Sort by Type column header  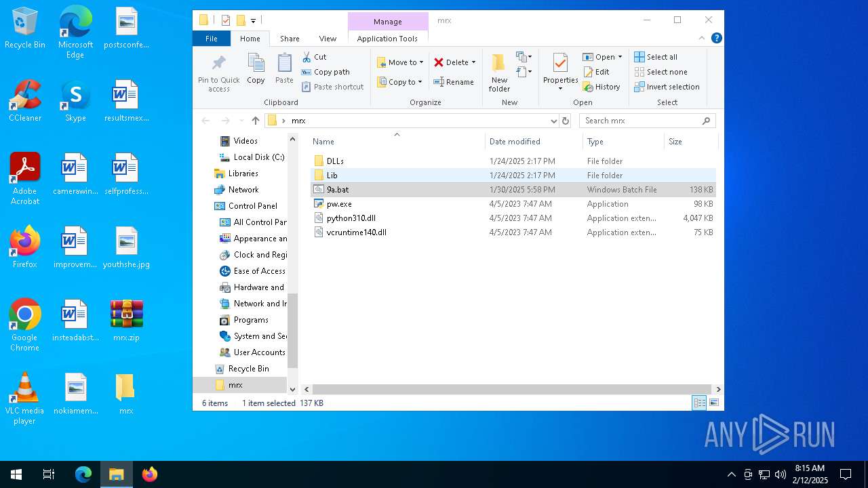(x=623, y=142)
